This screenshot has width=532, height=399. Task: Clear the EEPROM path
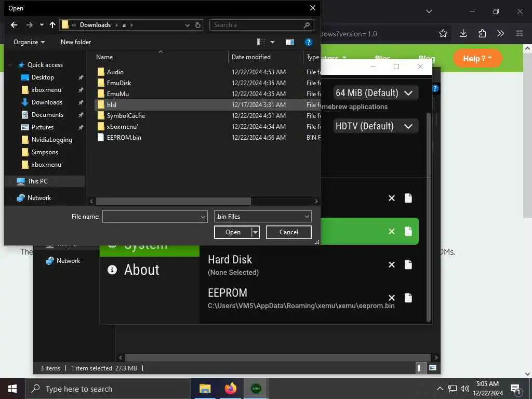(x=392, y=298)
